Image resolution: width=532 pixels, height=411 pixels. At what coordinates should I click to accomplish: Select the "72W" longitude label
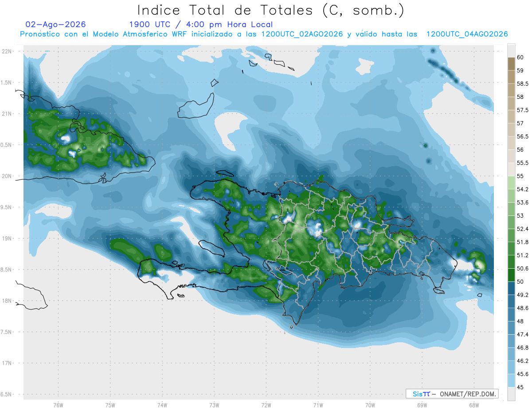[x=266, y=405]
